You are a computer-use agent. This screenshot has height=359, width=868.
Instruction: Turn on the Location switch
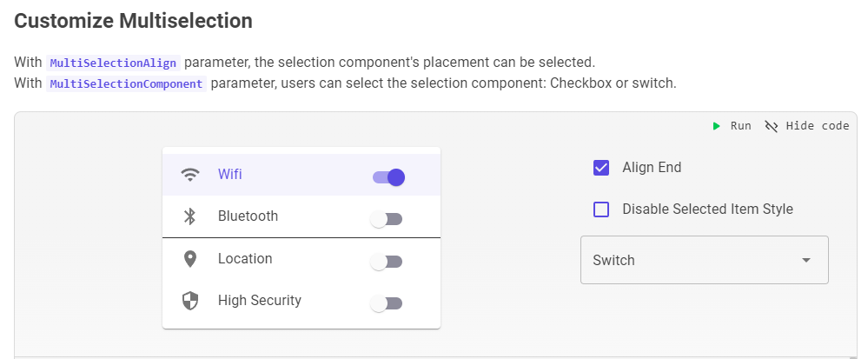[387, 262]
